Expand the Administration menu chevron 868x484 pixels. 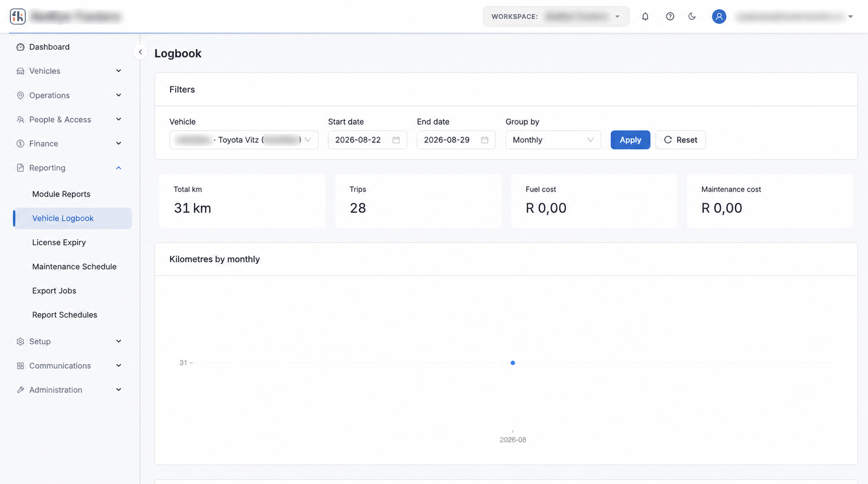point(118,390)
